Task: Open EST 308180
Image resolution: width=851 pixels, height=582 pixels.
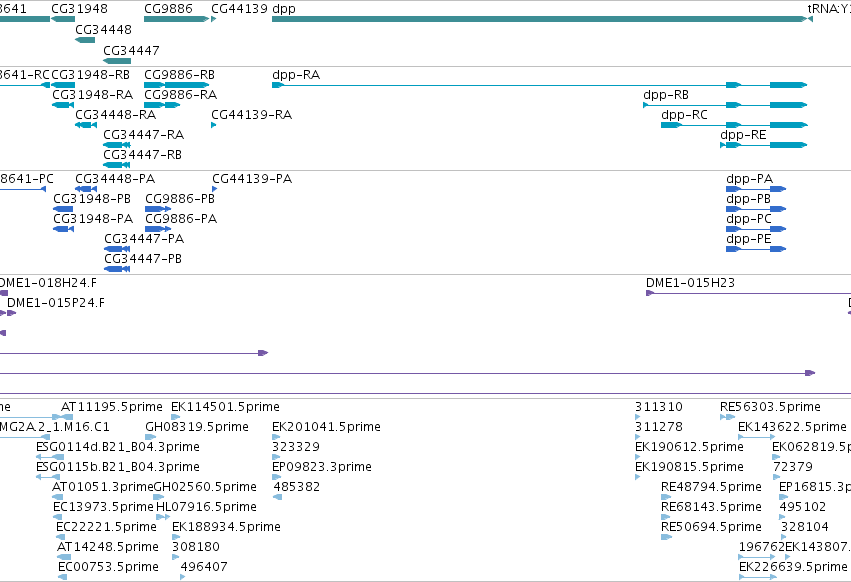Action: click(x=175, y=558)
